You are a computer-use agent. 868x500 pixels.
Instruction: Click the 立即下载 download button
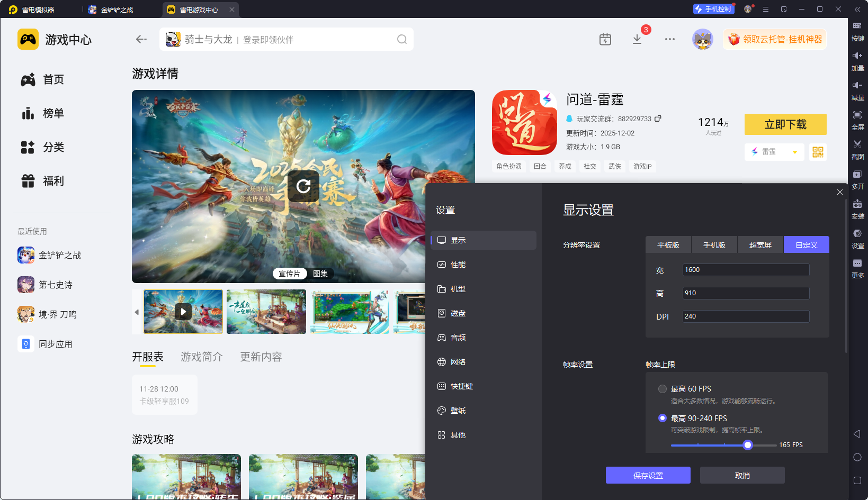[785, 124]
